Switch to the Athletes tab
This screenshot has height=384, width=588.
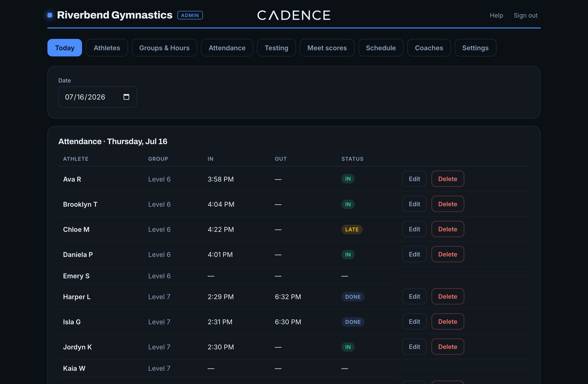(x=107, y=48)
